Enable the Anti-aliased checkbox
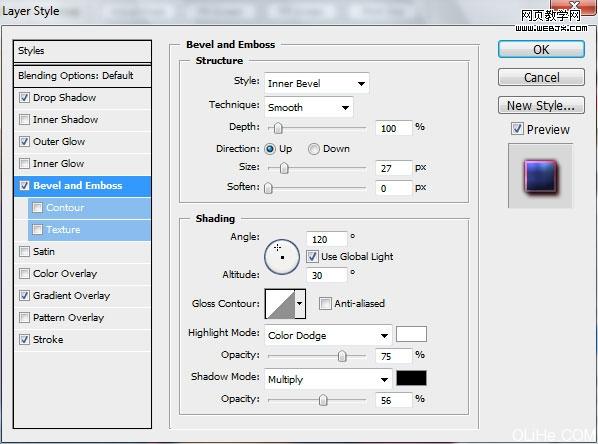The width and height of the screenshot is (598, 444). [325, 304]
